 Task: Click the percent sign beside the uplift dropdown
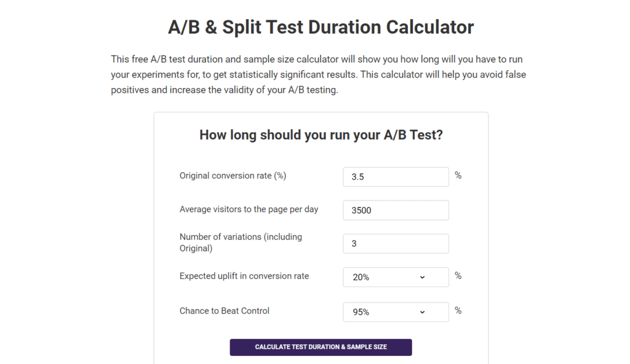[x=458, y=277]
